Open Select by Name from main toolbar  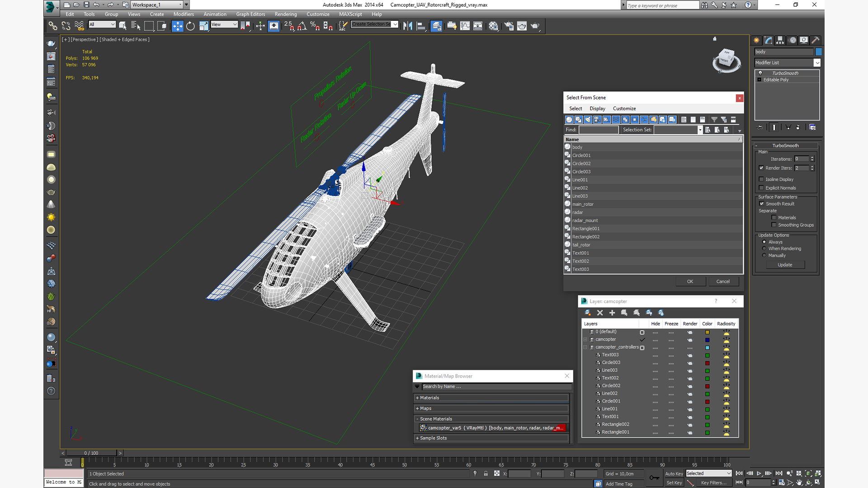coord(136,26)
